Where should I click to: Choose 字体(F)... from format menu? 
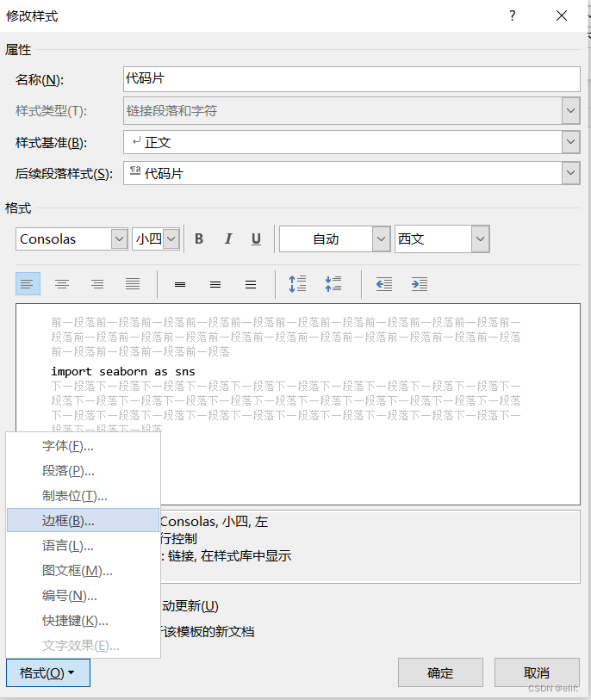click(83, 446)
